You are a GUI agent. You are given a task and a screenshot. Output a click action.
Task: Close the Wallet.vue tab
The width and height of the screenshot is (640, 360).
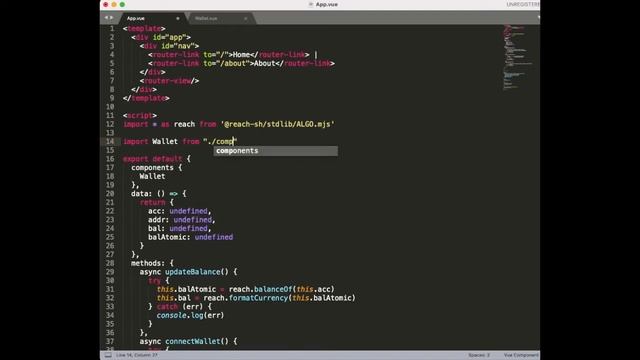pos(245,18)
